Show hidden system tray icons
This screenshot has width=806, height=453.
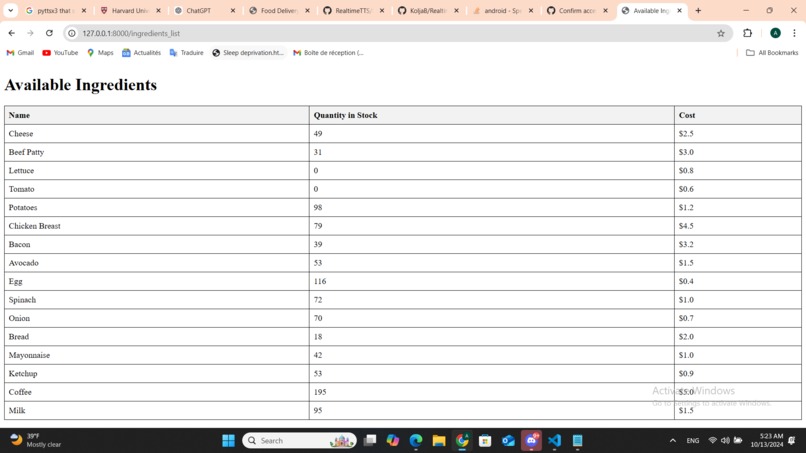coord(672,441)
